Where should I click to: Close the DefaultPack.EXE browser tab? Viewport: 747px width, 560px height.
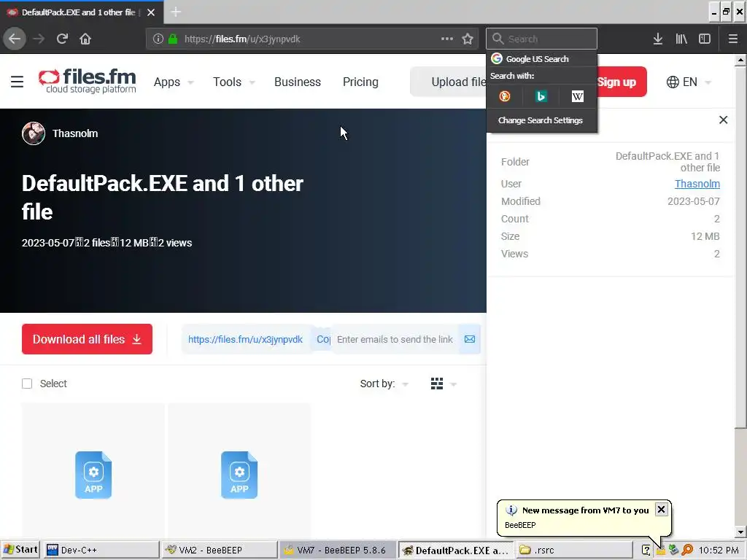[x=151, y=12]
